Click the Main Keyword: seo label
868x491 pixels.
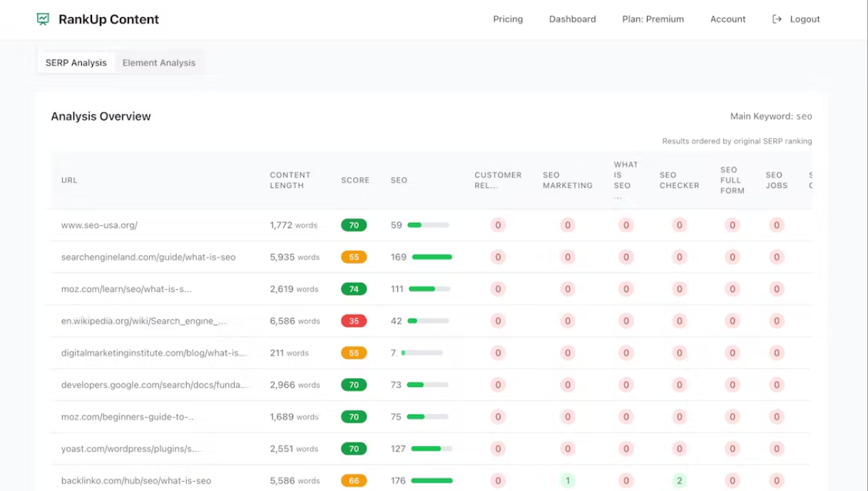click(x=771, y=116)
